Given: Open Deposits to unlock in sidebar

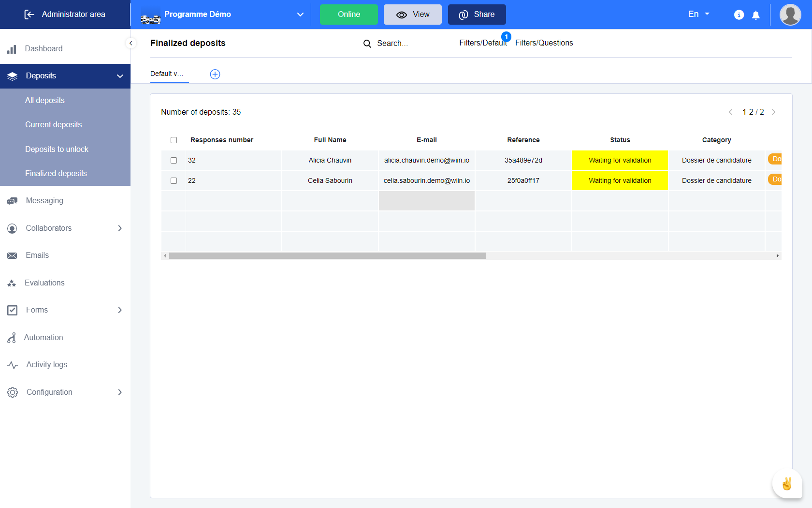Looking at the screenshot, I should click(x=57, y=149).
